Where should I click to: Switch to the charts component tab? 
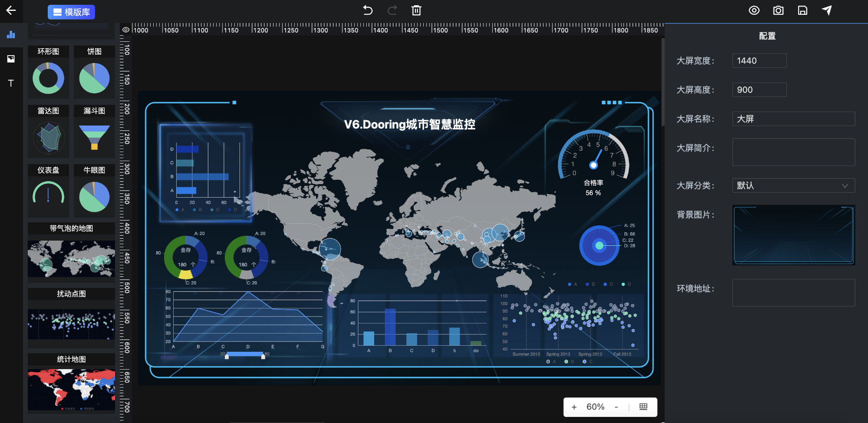pos(11,34)
